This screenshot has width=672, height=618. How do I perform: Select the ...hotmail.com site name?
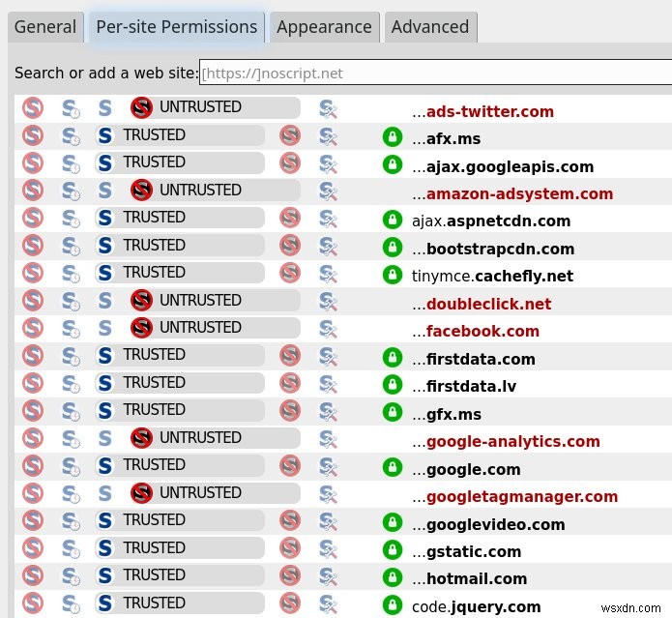pos(470,578)
